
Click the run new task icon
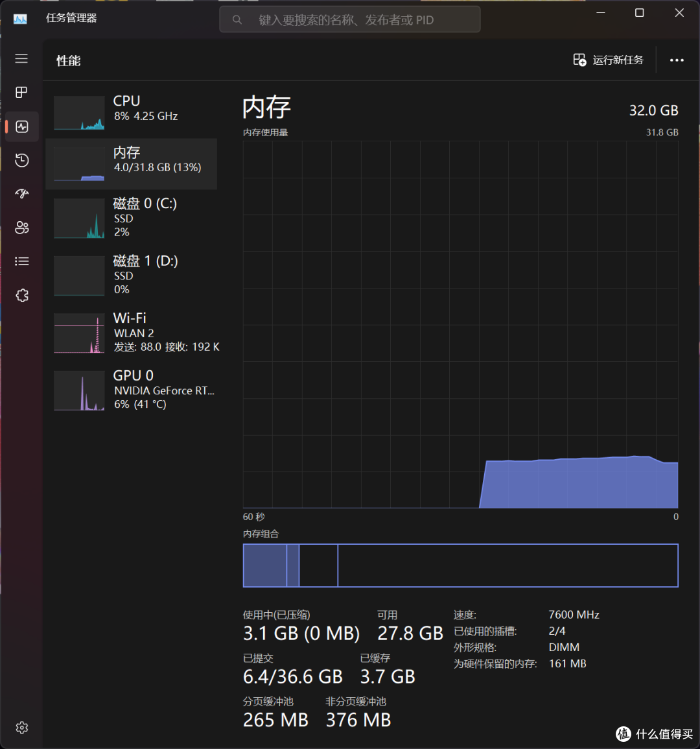pyautogui.click(x=579, y=60)
